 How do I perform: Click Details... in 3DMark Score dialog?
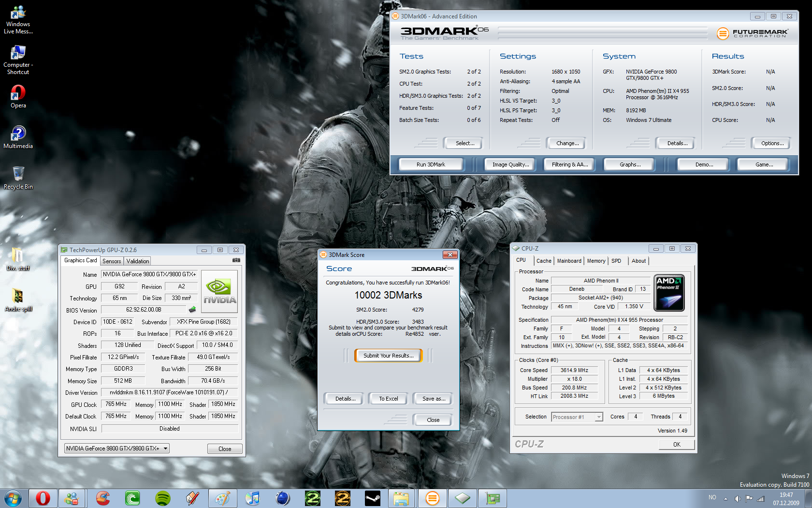[345, 399]
